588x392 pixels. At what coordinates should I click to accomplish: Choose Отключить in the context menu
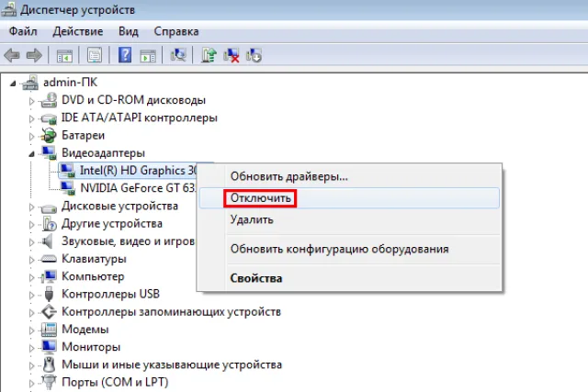point(349,198)
